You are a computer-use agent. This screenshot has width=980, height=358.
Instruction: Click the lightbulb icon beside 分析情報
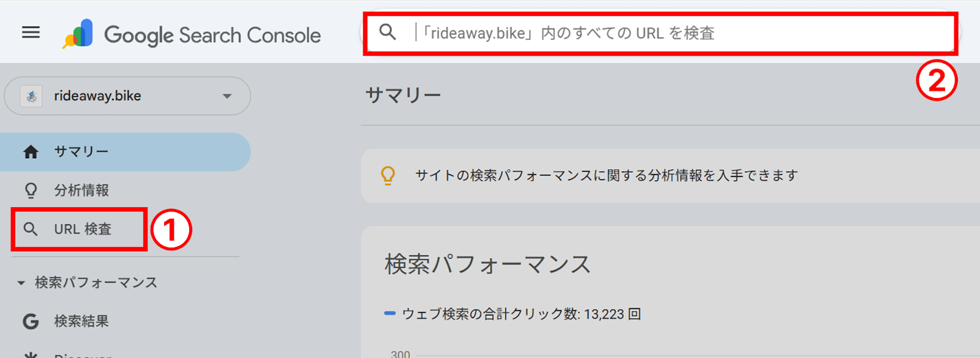coord(31,191)
